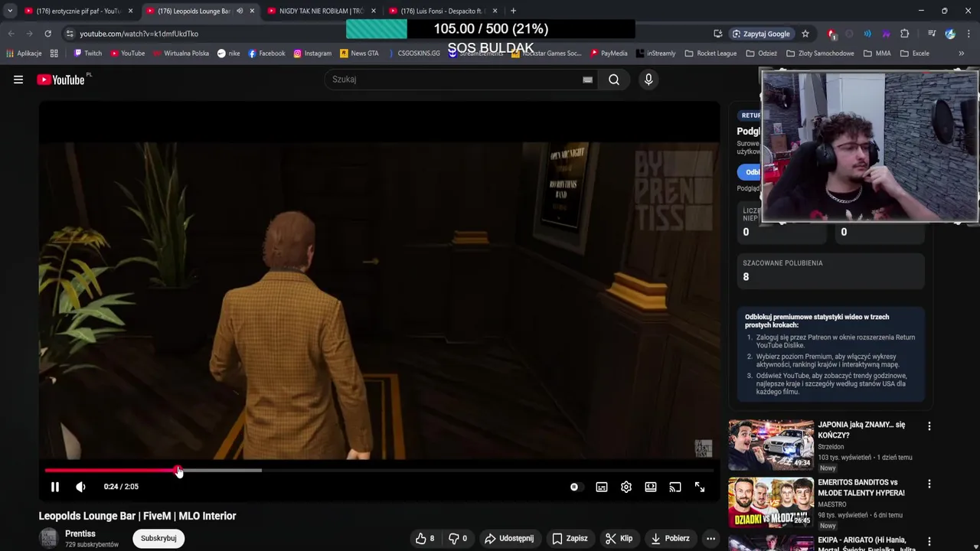Bookmark this page with star icon

805,34
